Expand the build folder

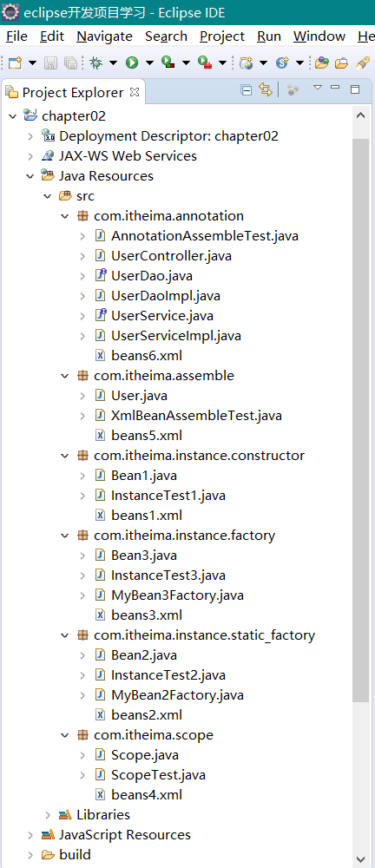click(30, 855)
